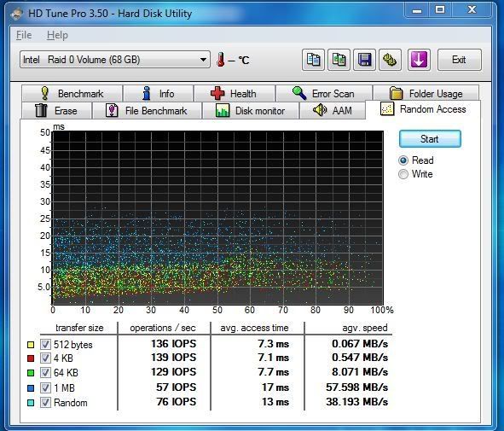Click the '7.3 ms' access time
Viewport: 504px width, 431px height.
point(273,344)
